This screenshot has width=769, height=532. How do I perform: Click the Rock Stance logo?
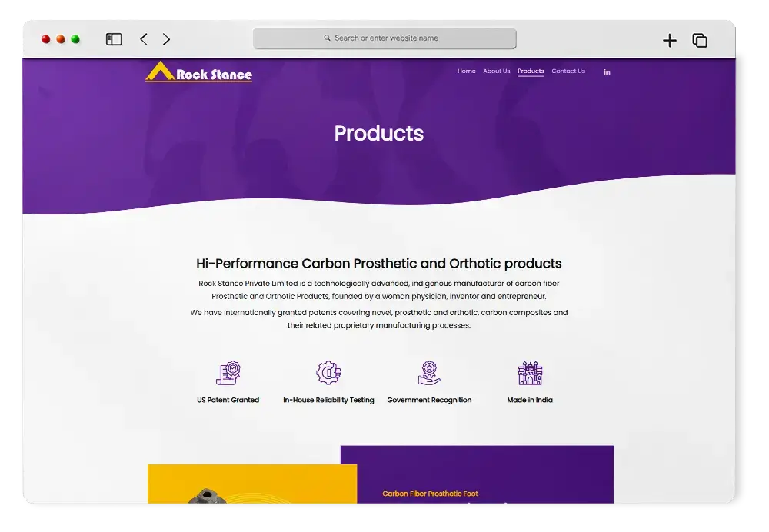tap(198, 71)
